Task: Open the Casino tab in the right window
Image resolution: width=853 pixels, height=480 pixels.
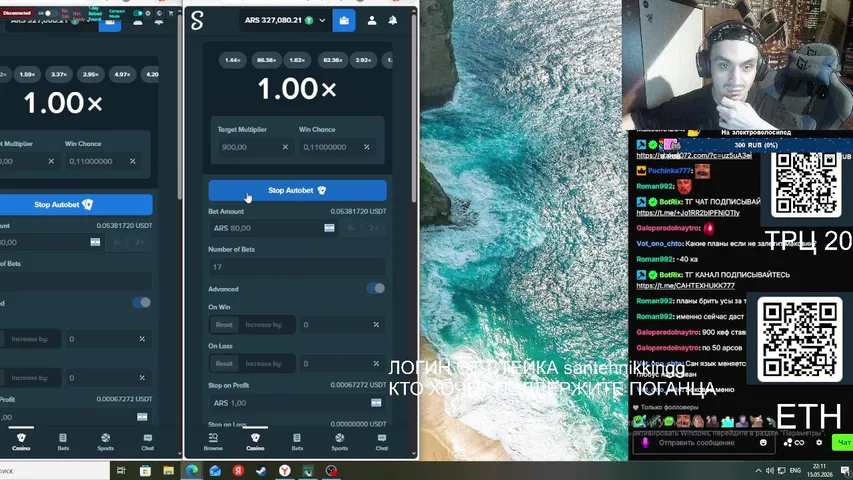Action: pyautogui.click(x=255, y=441)
